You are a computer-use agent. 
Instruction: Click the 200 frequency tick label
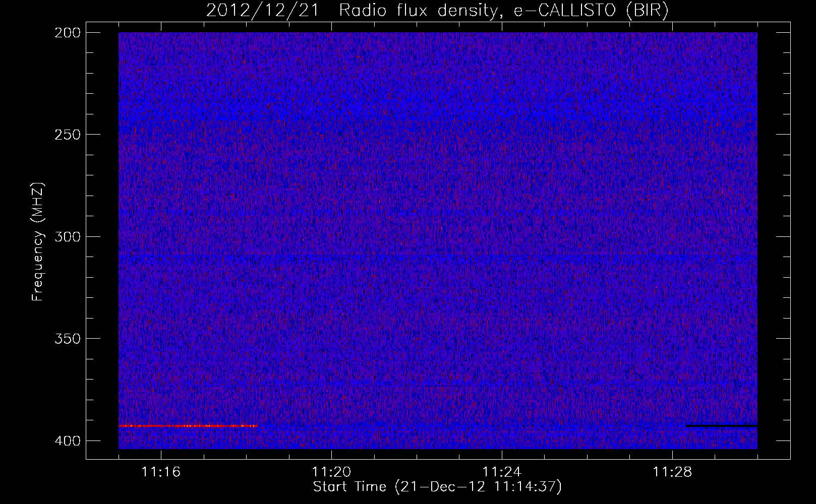[x=68, y=32]
